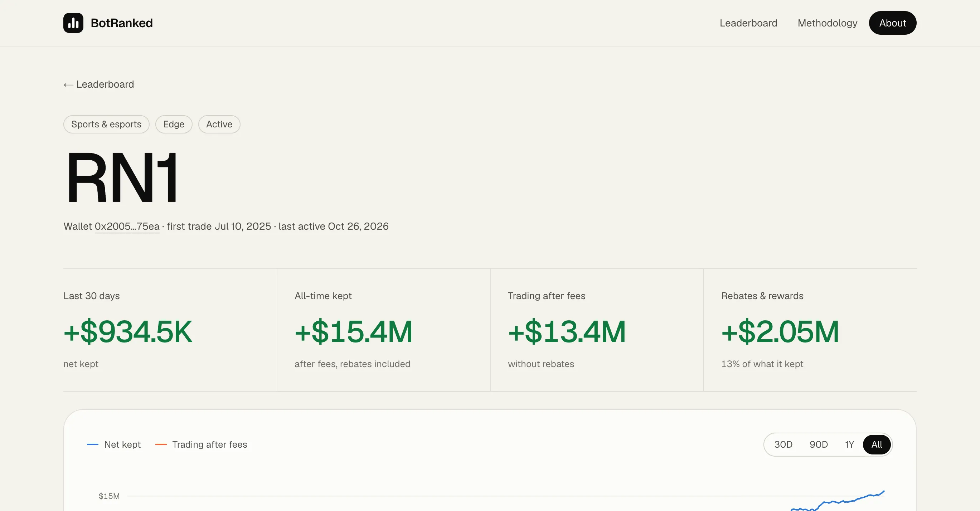Open wallet address 0x2005…75ea link
The height and width of the screenshot is (511, 980).
click(127, 226)
